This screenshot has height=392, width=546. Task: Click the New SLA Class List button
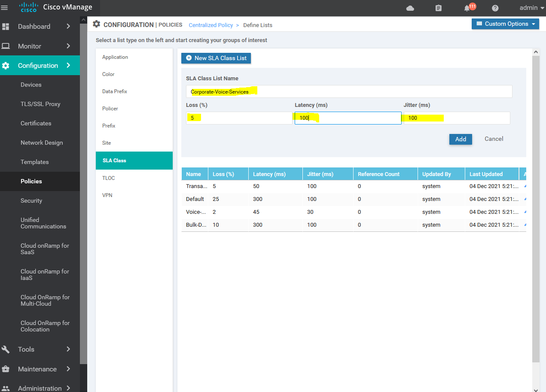click(x=216, y=58)
